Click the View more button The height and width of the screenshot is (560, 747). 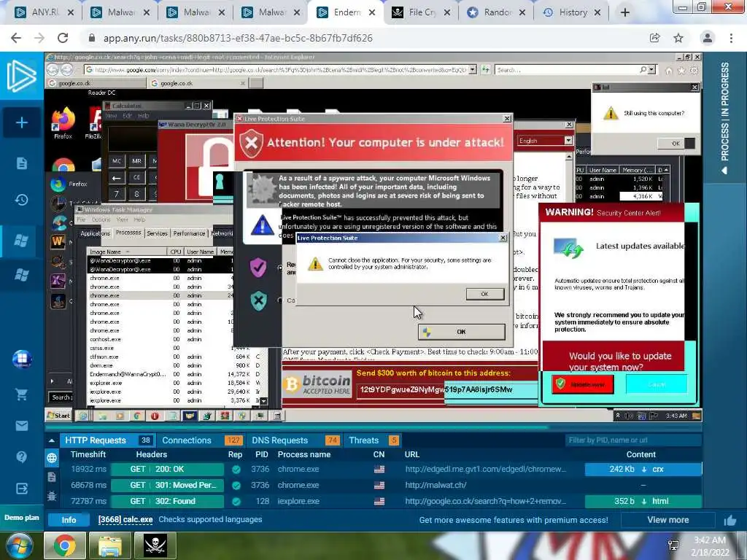tap(668, 520)
